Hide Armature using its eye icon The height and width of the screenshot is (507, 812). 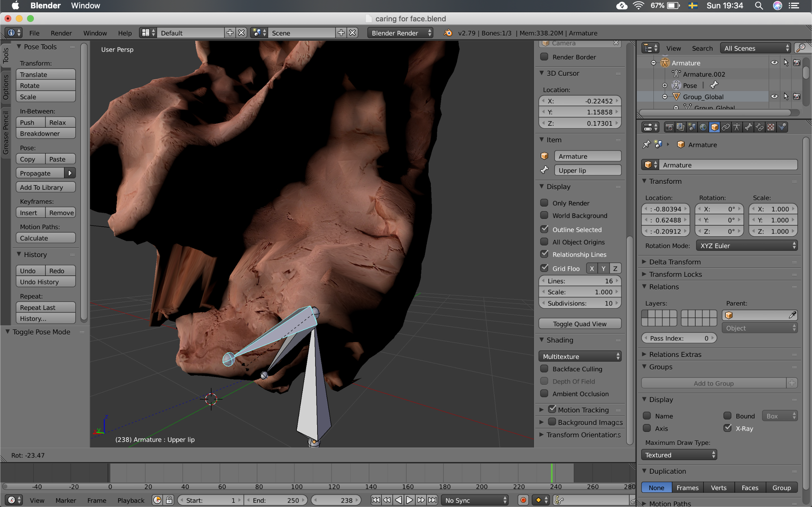click(775, 63)
